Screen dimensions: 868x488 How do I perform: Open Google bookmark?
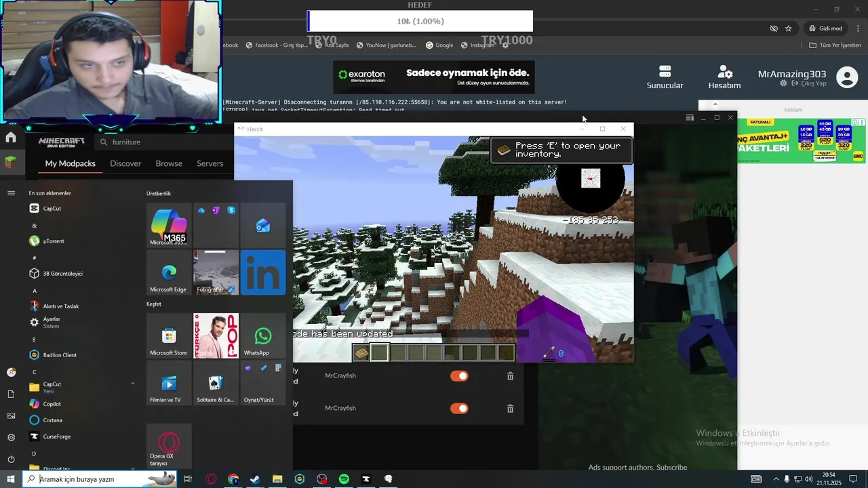coord(439,45)
